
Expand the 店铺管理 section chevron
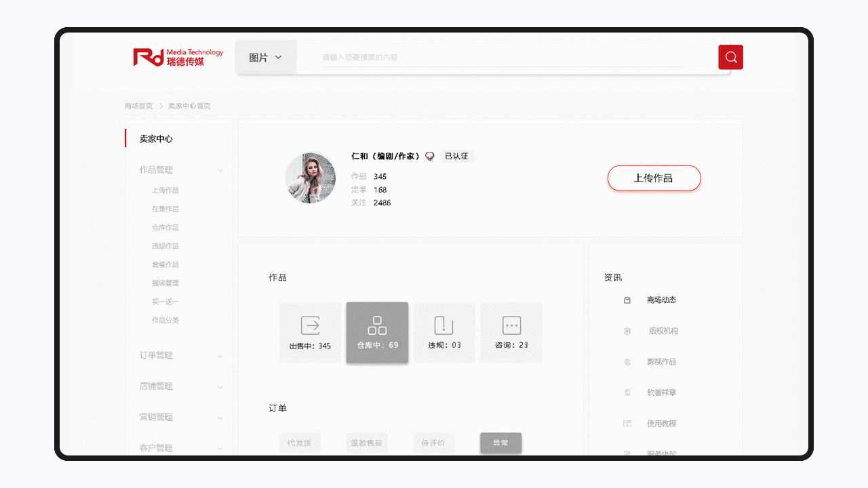(220, 387)
